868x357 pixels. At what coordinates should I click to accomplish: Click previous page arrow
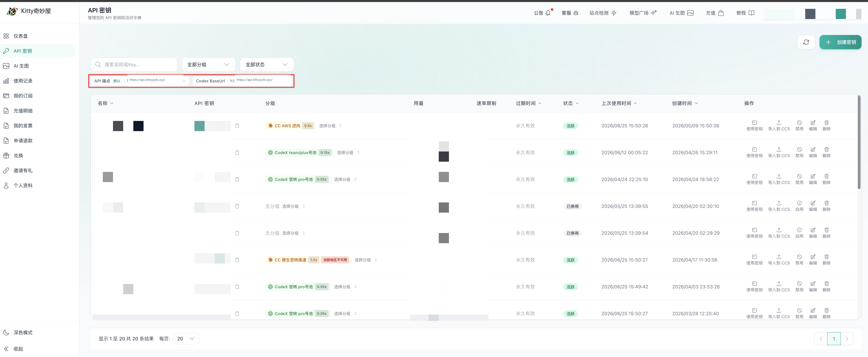[821, 338]
